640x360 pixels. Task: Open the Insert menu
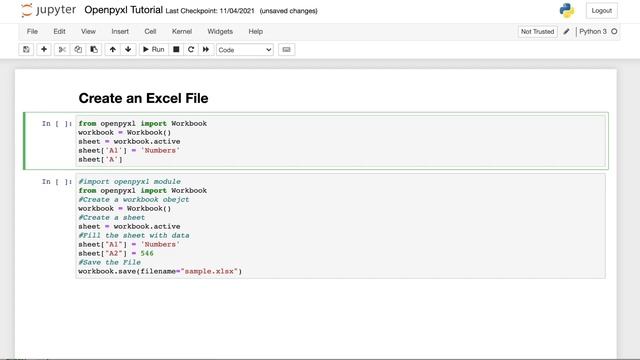[120, 31]
